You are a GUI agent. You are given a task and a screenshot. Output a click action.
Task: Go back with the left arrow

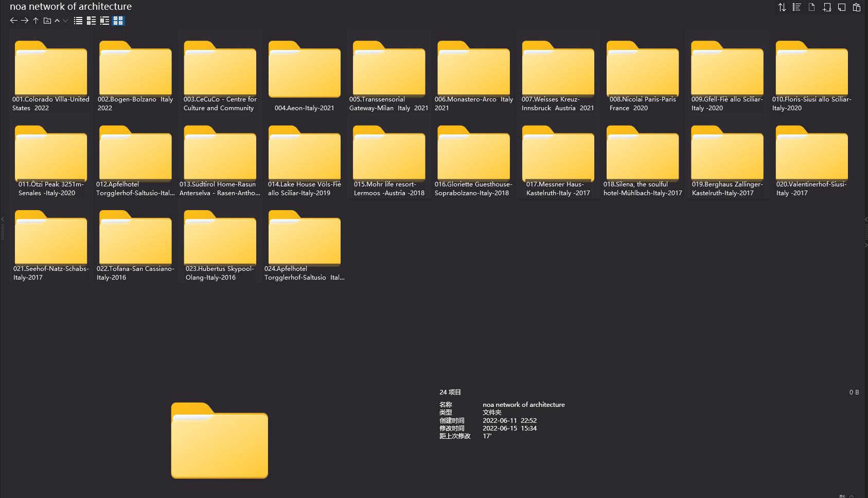tap(14, 21)
